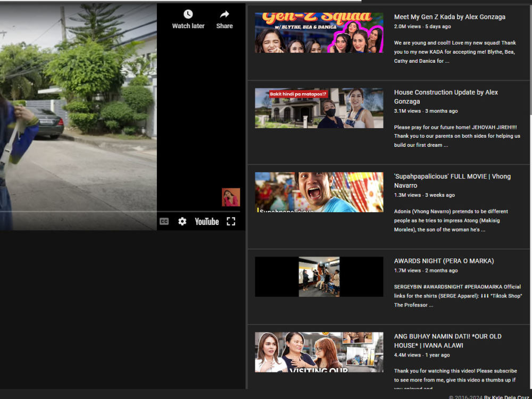Click '2.0M views · 5 days ago' text
The image size is (532, 399).
click(x=422, y=27)
